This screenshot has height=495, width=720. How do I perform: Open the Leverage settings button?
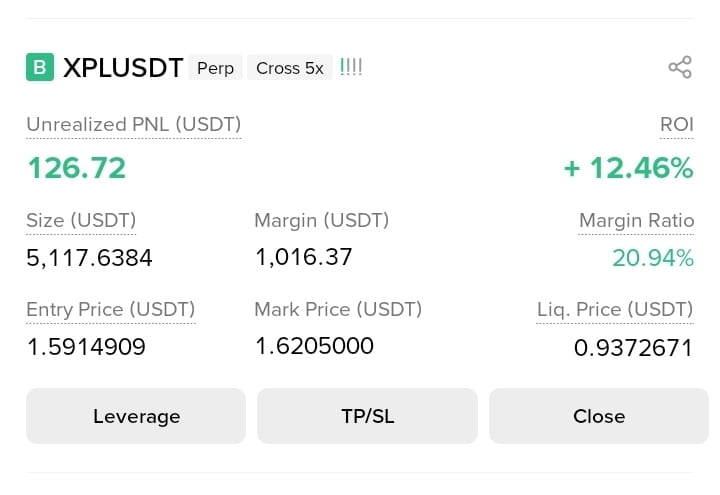click(x=136, y=416)
